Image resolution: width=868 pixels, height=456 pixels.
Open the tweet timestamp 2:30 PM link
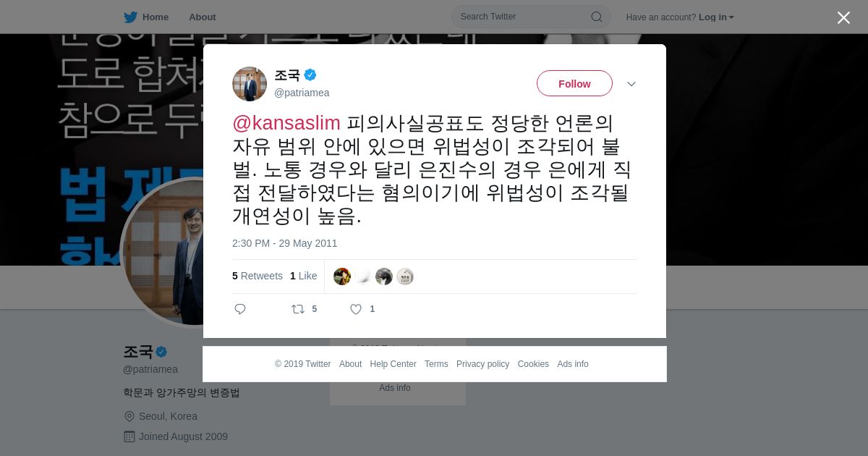285,243
